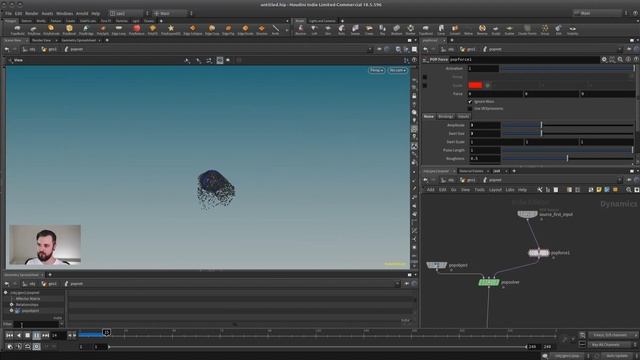Select the Group shelf tool
This screenshot has width=640, height=360.
click(545, 29)
